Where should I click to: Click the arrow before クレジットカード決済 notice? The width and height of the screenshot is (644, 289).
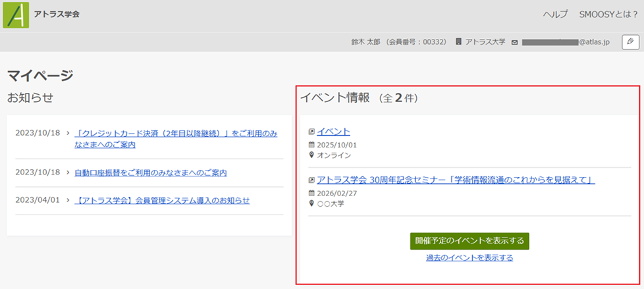pyautogui.click(x=68, y=134)
